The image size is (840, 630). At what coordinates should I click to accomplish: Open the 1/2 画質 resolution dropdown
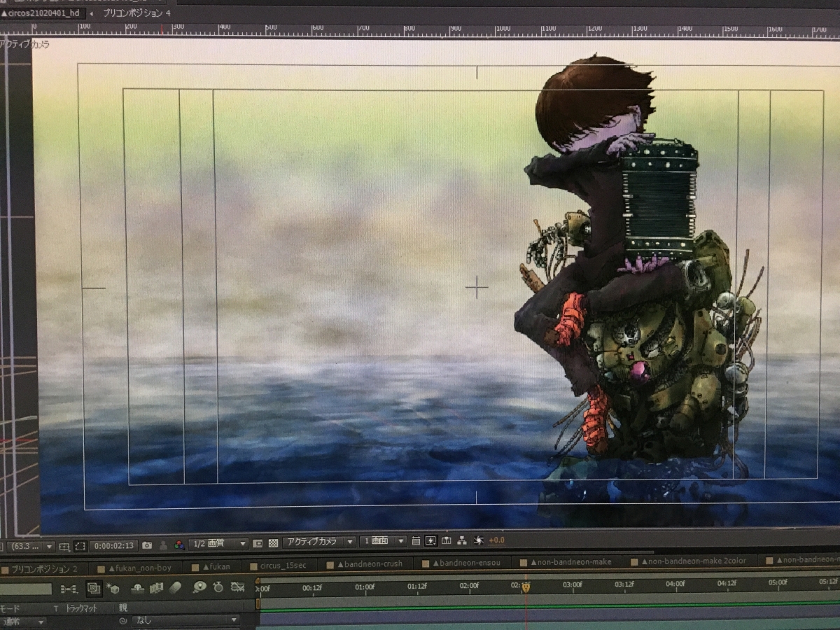(x=220, y=542)
